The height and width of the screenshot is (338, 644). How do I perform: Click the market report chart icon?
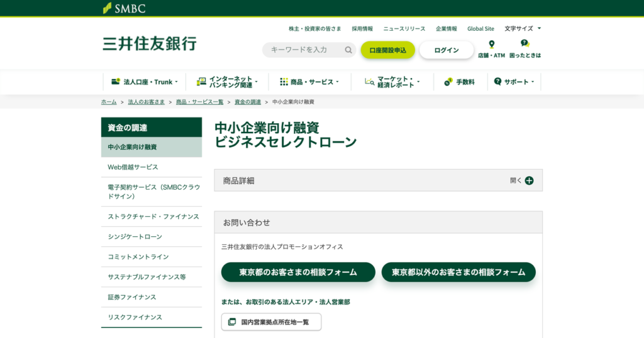pyautogui.click(x=369, y=82)
